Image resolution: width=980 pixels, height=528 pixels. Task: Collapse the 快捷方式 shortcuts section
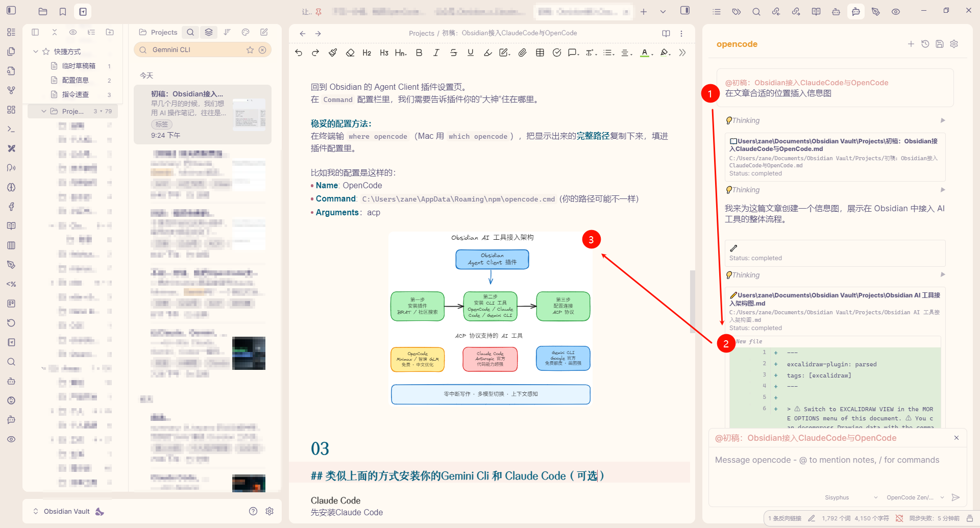[x=36, y=52]
